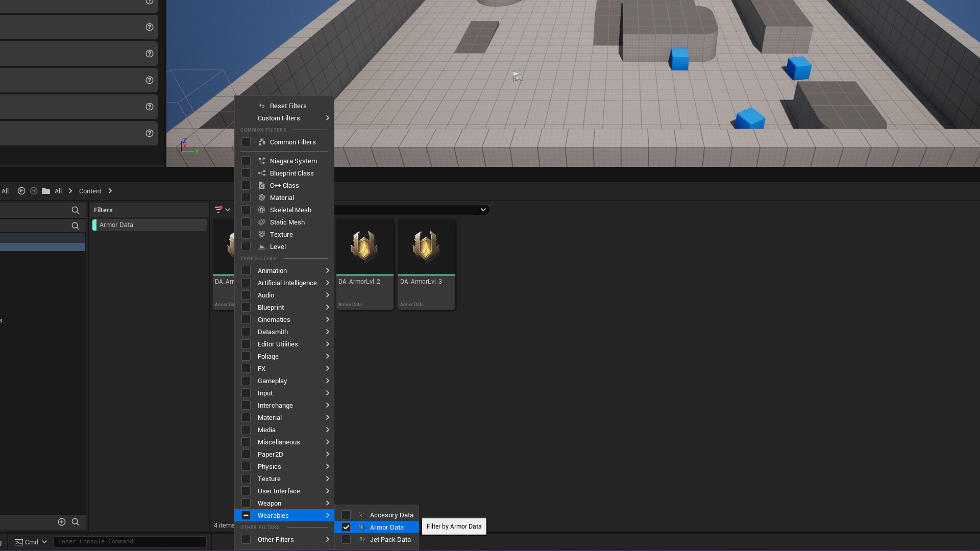980x551 pixels.
Task: Enable the Accesory Data checkbox
Action: 346,515
